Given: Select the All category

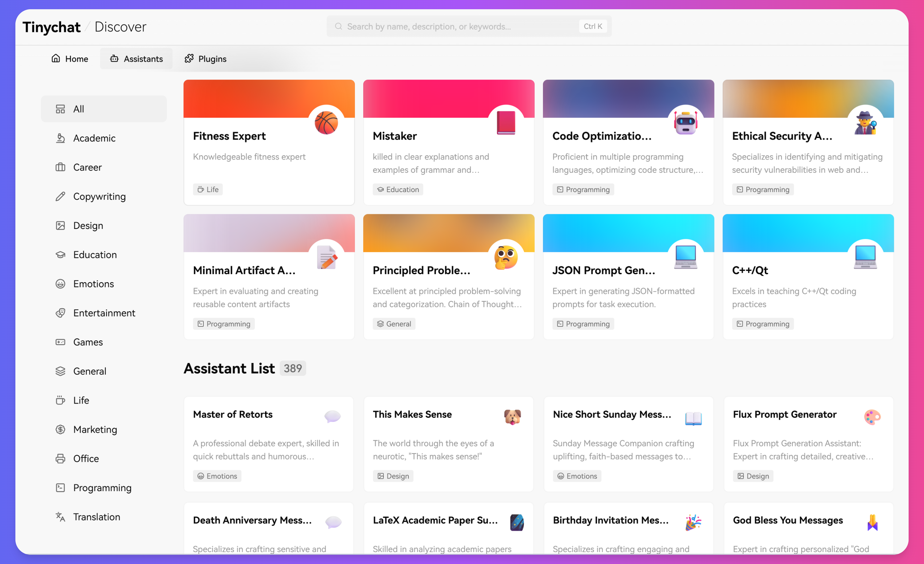Looking at the screenshot, I should [x=104, y=109].
